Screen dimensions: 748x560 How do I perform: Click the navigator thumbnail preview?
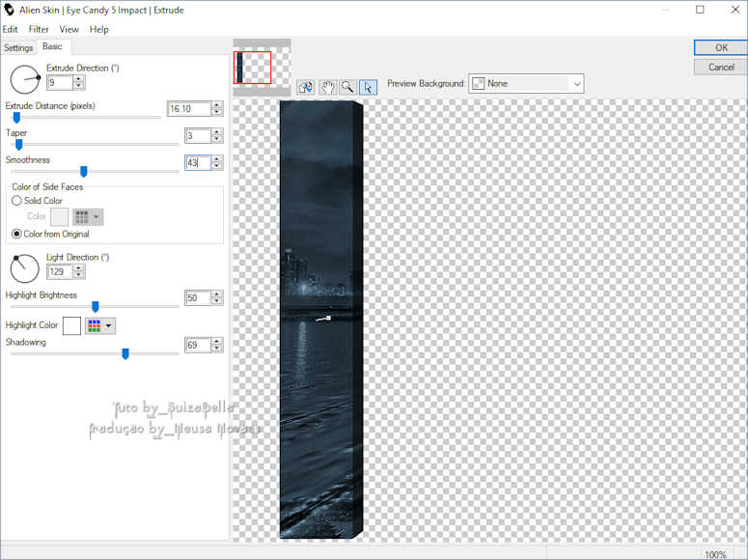tap(262, 68)
